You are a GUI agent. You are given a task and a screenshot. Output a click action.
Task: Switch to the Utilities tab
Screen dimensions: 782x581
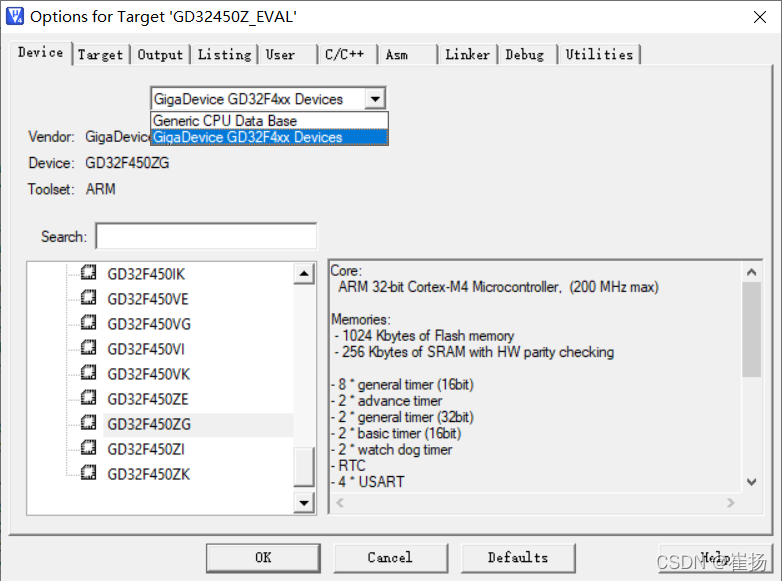click(x=599, y=54)
